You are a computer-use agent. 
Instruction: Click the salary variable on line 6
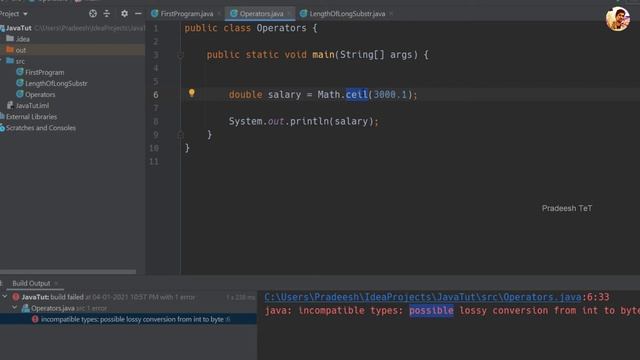[284, 95]
